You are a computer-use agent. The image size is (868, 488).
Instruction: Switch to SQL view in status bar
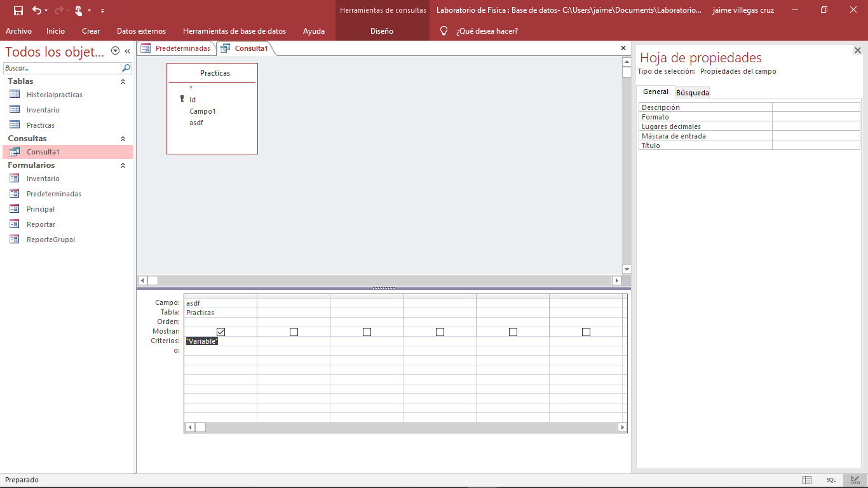831,480
